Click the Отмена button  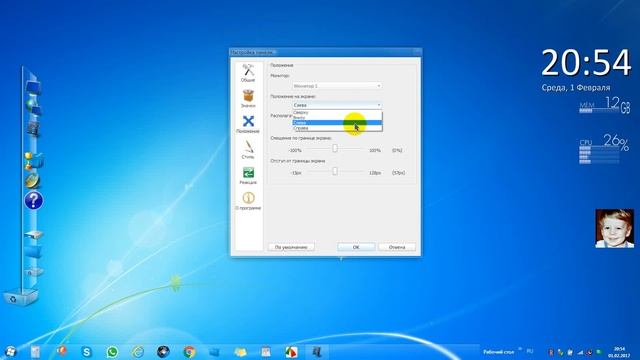tap(397, 247)
